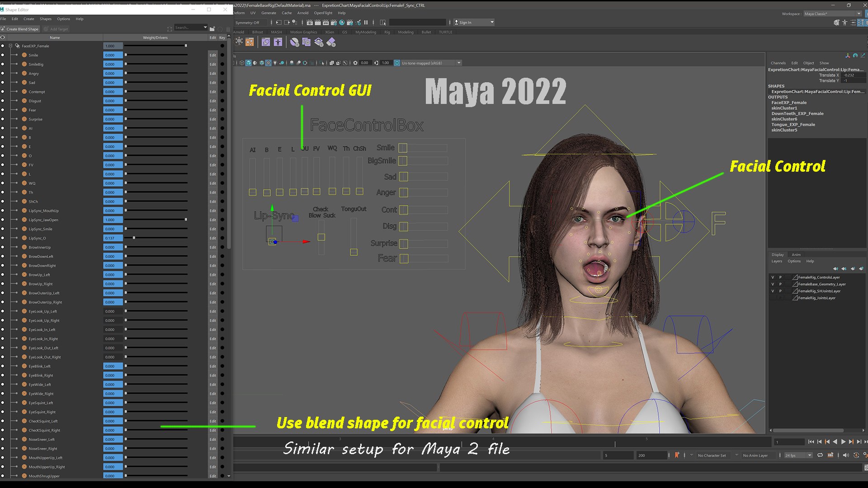The width and height of the screenshot is (868, 488).
Task: Click the LipSync_JawOpen weight slider handle
Action: pyautogui.click(x=186, y=220)
